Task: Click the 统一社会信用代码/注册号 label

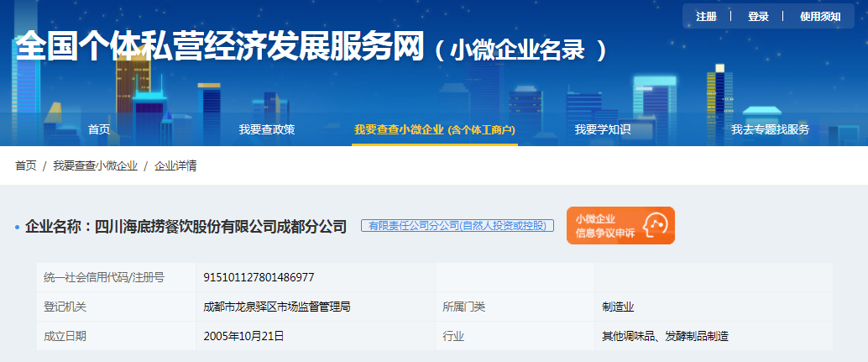Action: coord(103,277)
